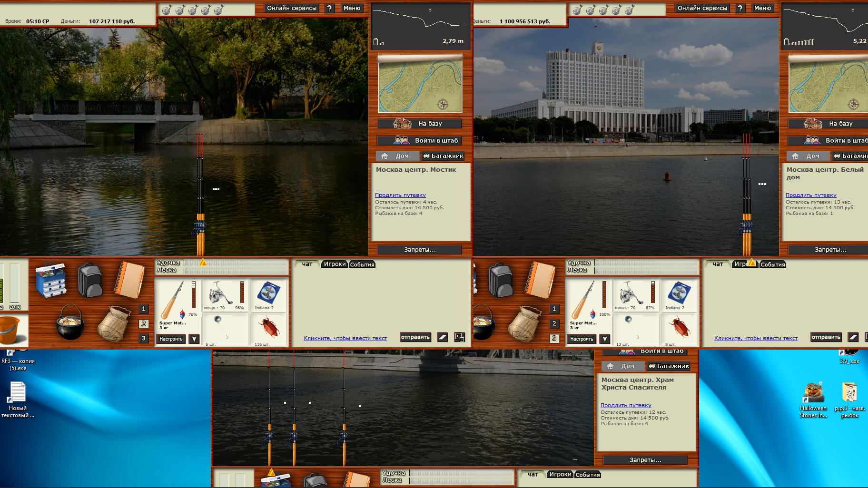868x488 pixels.
Task: Select the hook with 6 шт. in Мостик window
Action: [225, 330]
